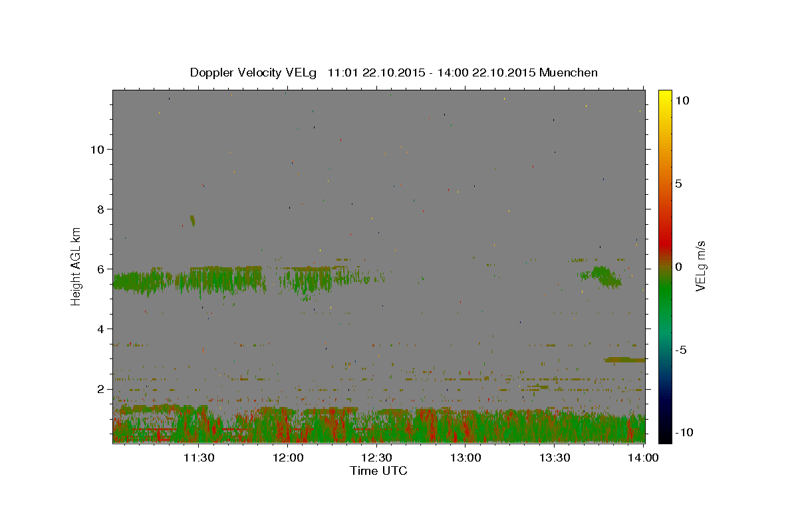Click the colorbar label '-10'
Image resolution: width=798 pixels, height=532 pixels.
[x=683, y=433]
